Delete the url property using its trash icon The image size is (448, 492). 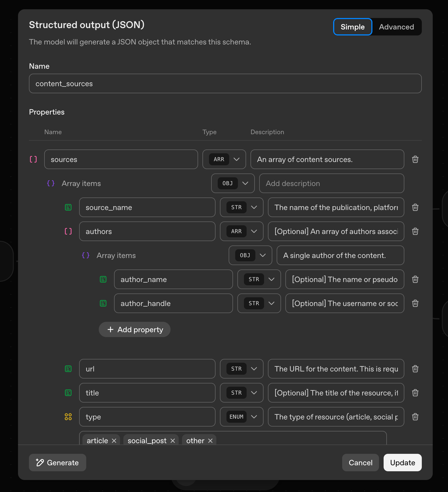pos(415,369)
